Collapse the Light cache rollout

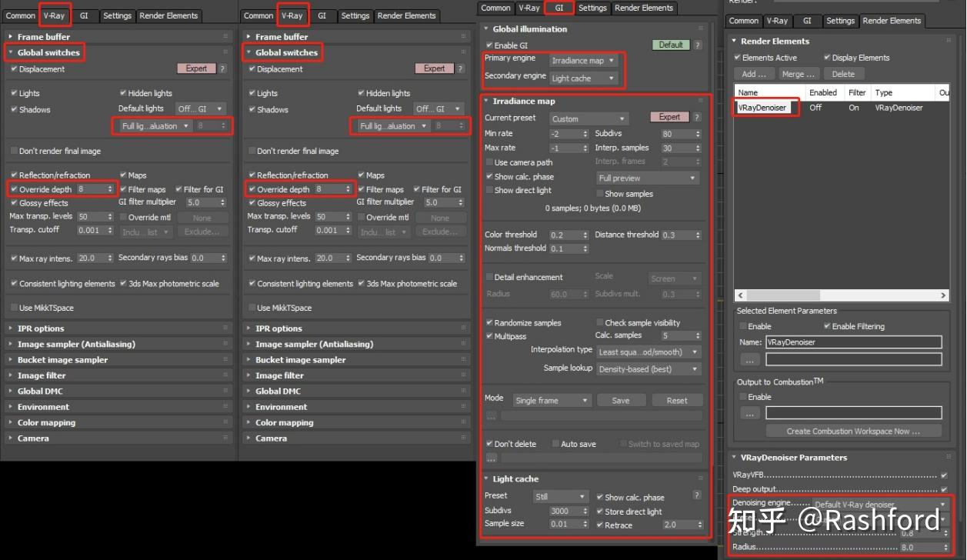click(x=515, y=478)
